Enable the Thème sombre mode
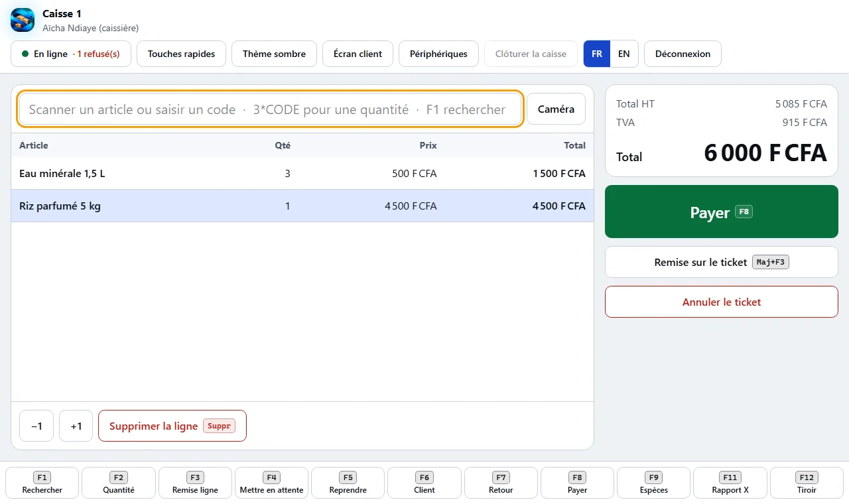 [274, 54]
